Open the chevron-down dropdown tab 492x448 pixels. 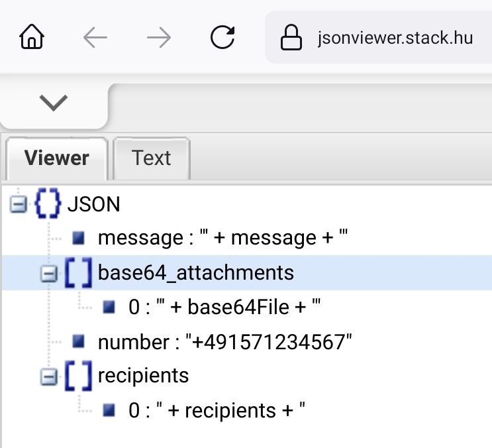pyautogui.click(x=54, y=103)
